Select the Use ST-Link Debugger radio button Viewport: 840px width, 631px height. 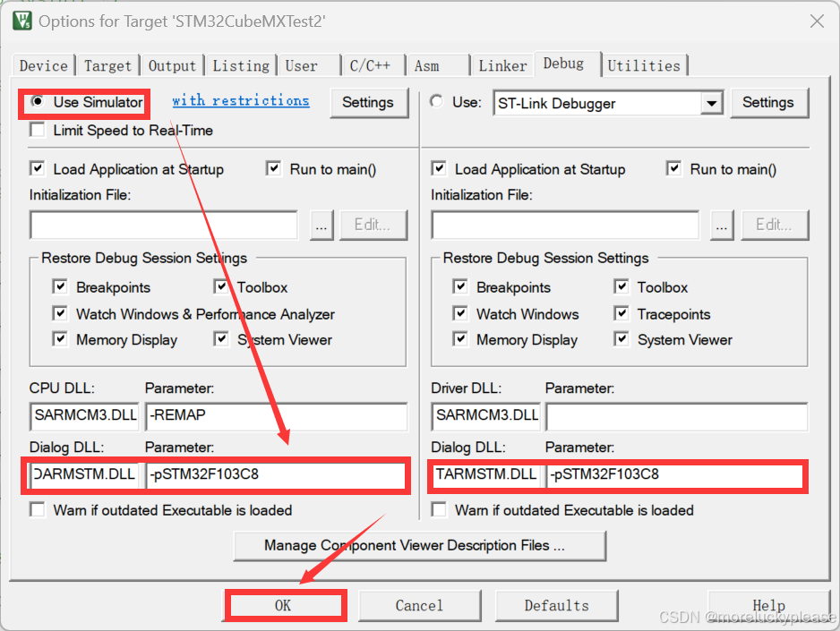click(x=437, y=101)
